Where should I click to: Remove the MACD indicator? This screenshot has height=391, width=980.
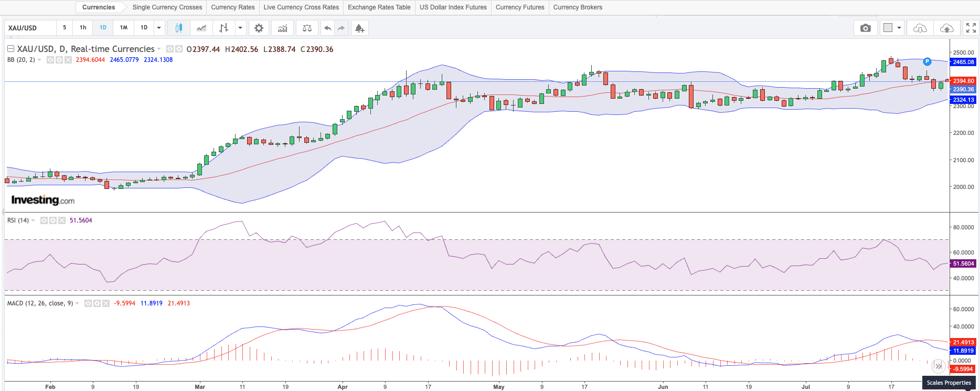(106, 303)
